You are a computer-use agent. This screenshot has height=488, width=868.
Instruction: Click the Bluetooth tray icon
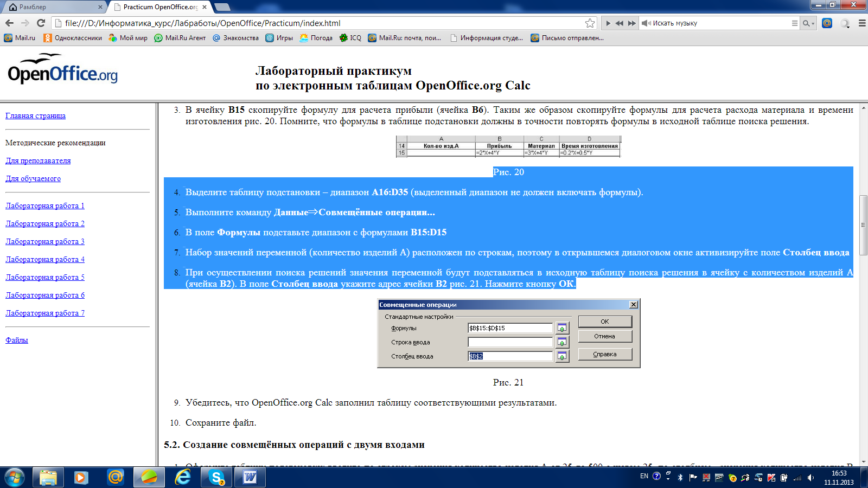click(680, 477)
